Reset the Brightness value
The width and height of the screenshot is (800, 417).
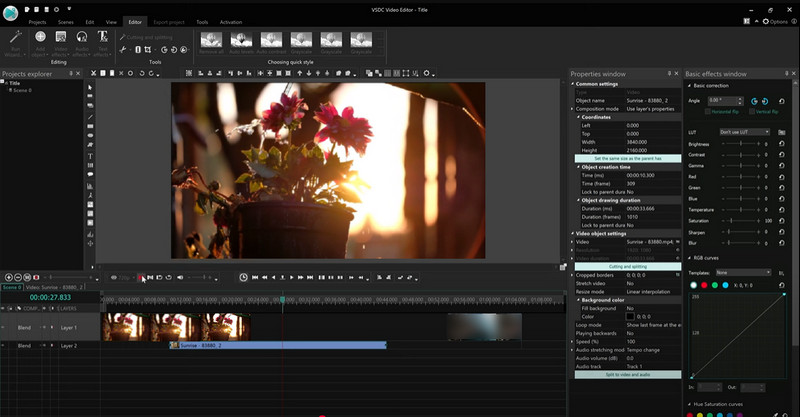pyautogui.click(x=782, y=144)
